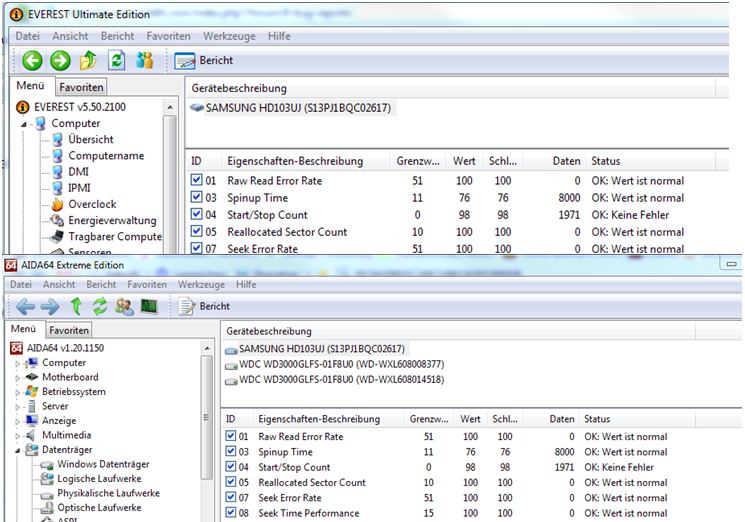
Task: Uncheck Start/Stop Count checkbox in EVEREST
Action: point(196,214)
